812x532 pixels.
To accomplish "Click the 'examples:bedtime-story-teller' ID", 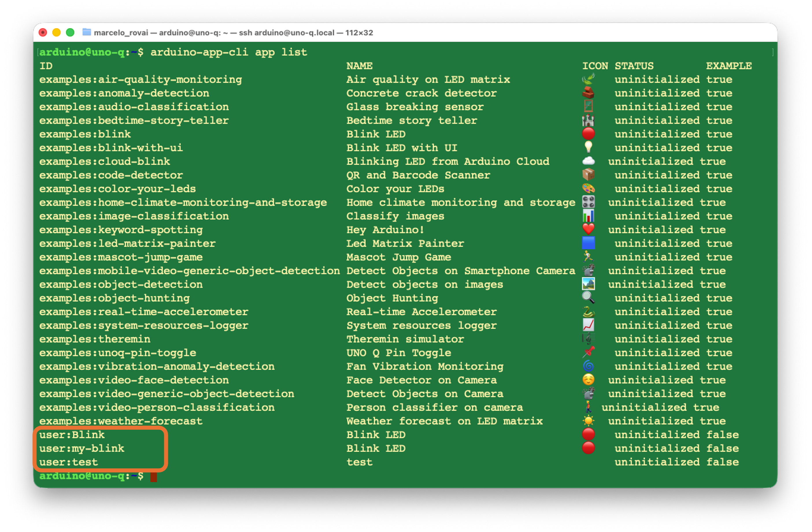I will coord(134,121).
